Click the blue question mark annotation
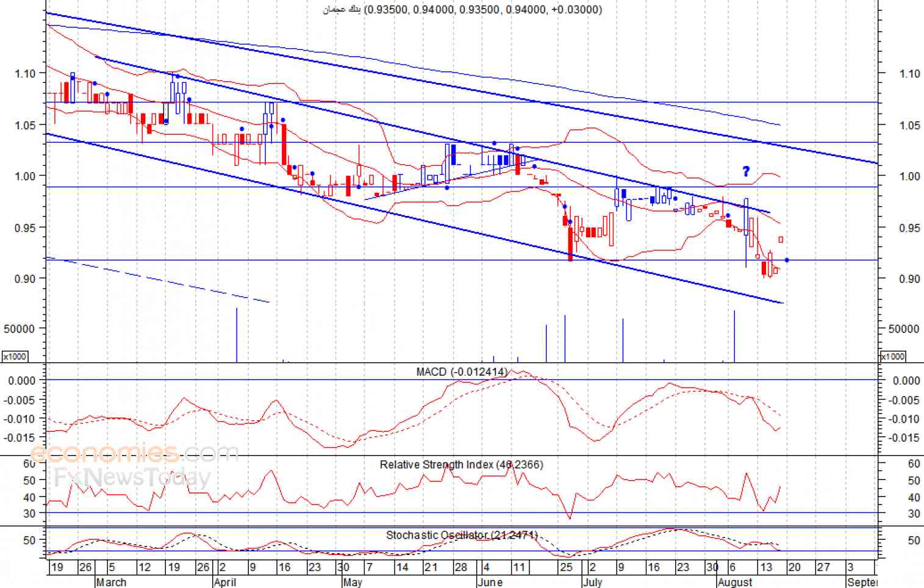Image resolution: width=924 pixels, height=588 pixels. pos(745,171)
